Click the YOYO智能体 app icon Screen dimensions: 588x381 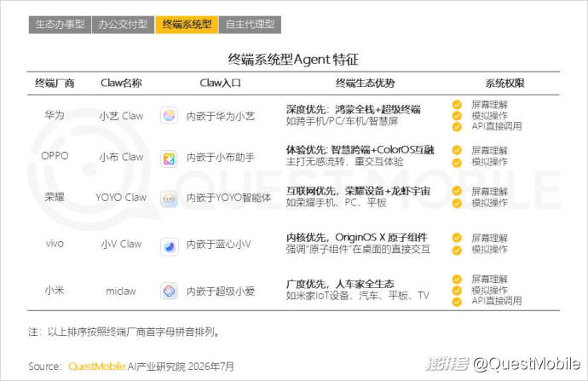click(169, 199)
